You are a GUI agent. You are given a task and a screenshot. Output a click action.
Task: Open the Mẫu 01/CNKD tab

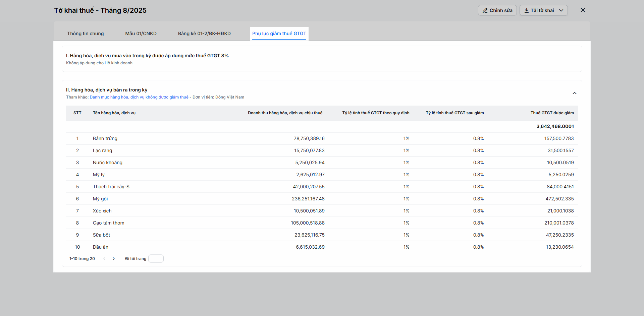pyautogui.click(x=141, y=34)
